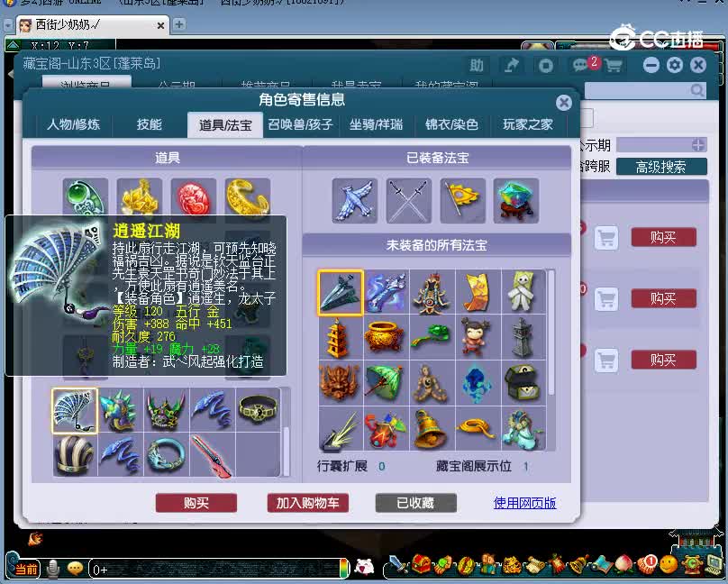The image size is (728, 584).
Task: Select the blue feather fan item
Action: tap(75, 411)
